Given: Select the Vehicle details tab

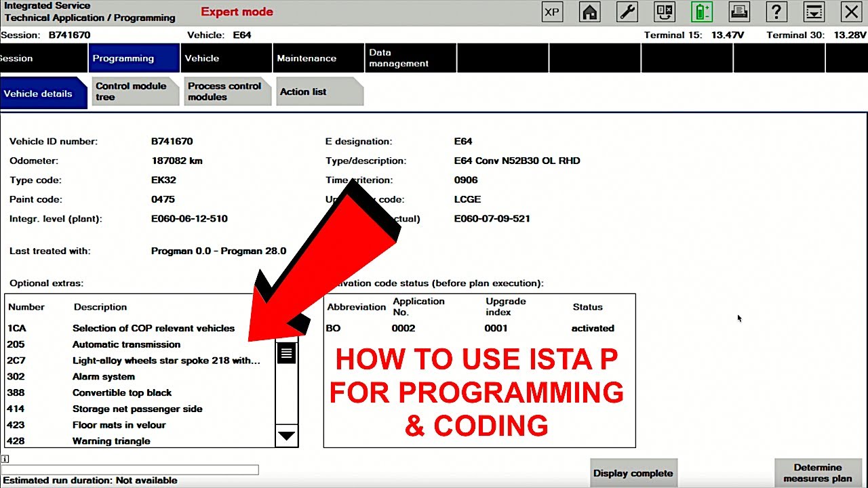Looking at the screenshot, I should tap(43, 94).
